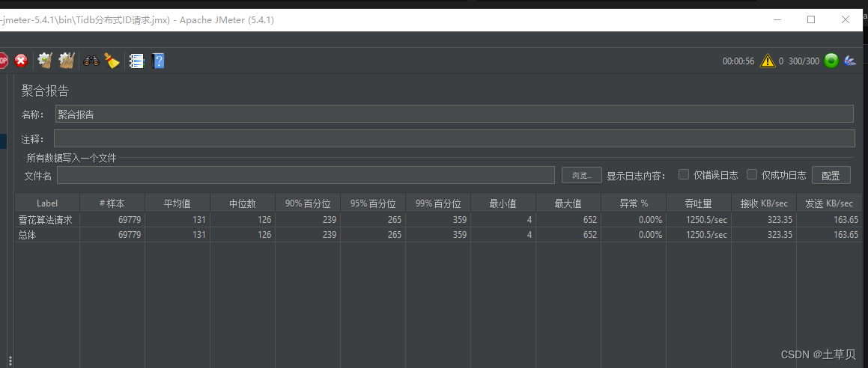Click 265 in the 雪花算法请求 row
The width and height of the screenshot is (868, 368).
click(394, 219)
